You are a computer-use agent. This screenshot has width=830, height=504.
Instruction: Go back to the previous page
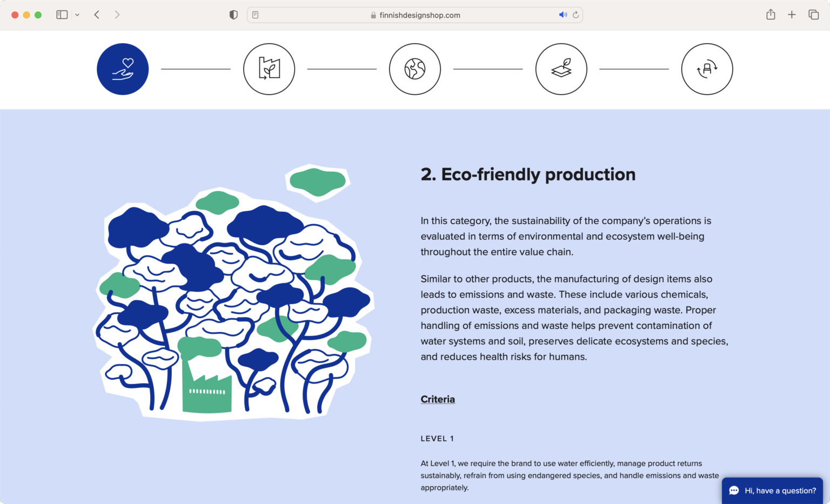pos(97,15)
